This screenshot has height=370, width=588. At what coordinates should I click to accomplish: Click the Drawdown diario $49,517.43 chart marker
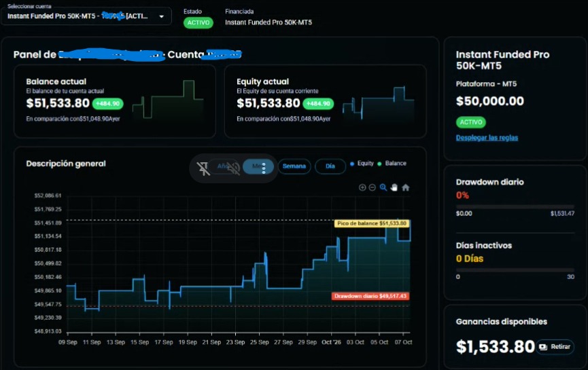coord(370,296)
